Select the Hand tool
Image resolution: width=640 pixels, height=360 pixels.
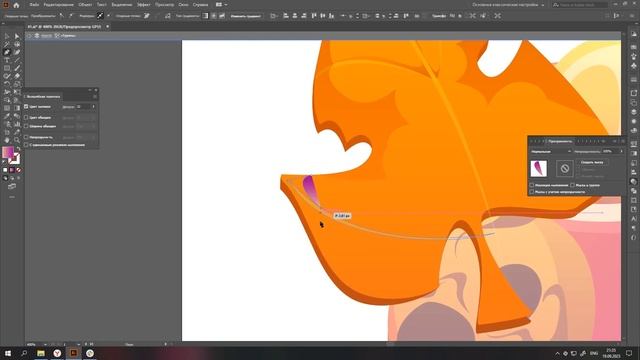(7, 140)
